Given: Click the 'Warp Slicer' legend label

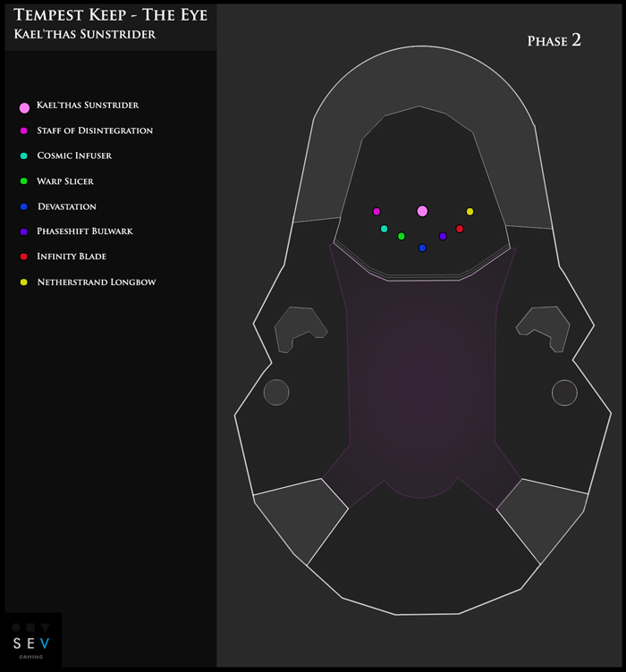Looking at the screenshot, I should [x=65, y=181].
